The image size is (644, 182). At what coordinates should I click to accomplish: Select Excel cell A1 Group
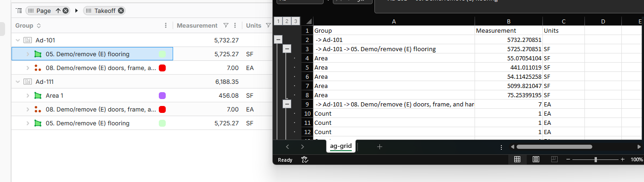394,30
